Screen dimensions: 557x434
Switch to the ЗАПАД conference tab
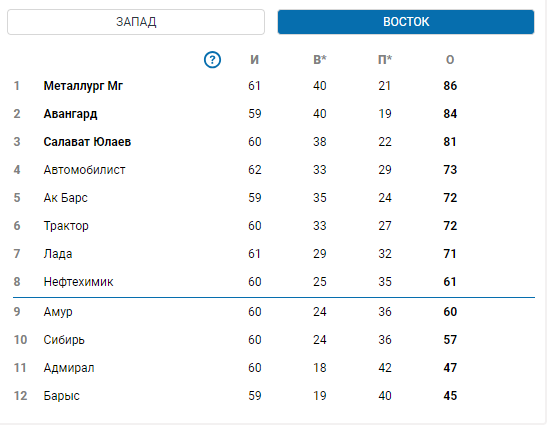pos(136,22)
